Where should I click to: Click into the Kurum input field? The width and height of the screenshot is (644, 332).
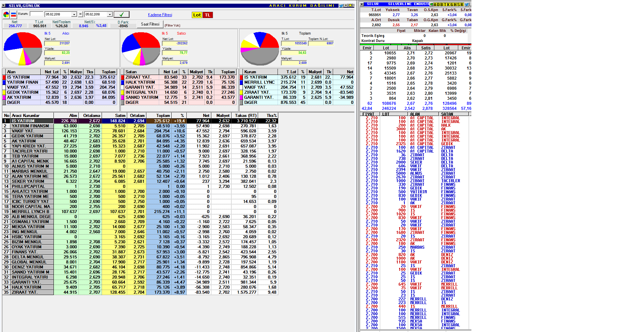tap(37, 14)
